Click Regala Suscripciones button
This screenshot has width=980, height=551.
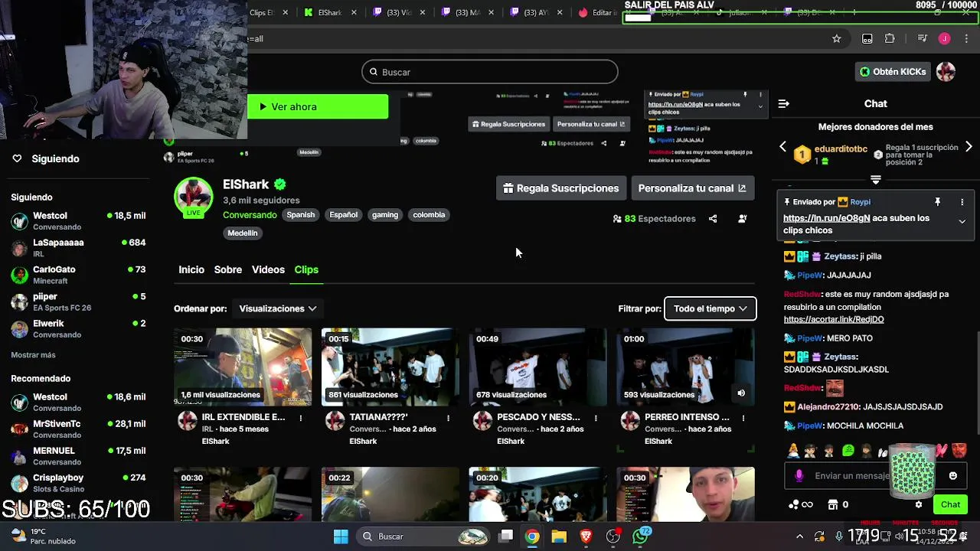point(560,188)
